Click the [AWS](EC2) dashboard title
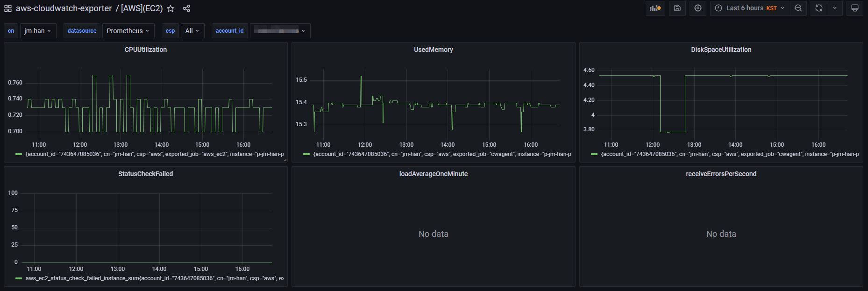This screenshot has height=291, width=868. pyautogui.click(x=142, y=8)
